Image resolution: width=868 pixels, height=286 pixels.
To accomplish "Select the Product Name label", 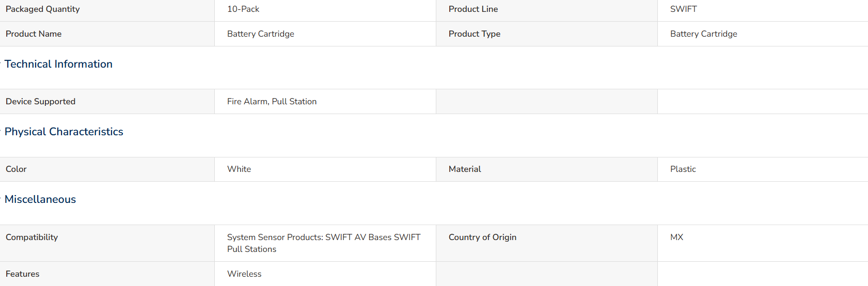I will [x=34, y=34].
